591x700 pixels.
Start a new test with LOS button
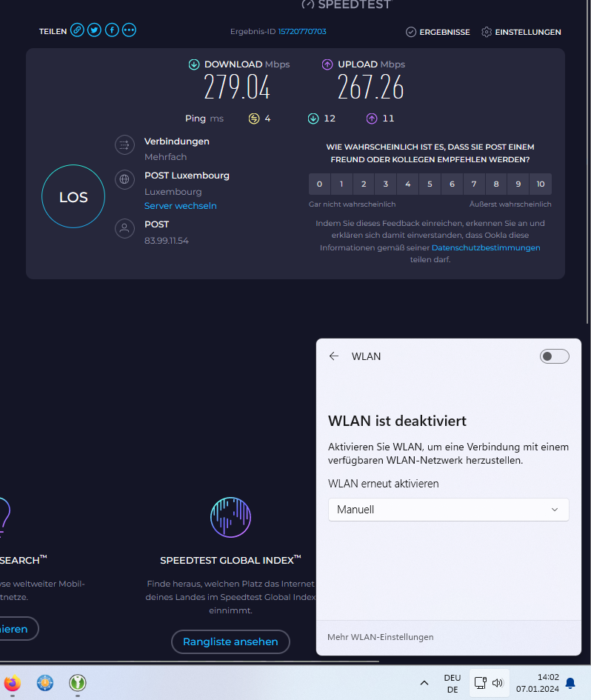[73, 196]
